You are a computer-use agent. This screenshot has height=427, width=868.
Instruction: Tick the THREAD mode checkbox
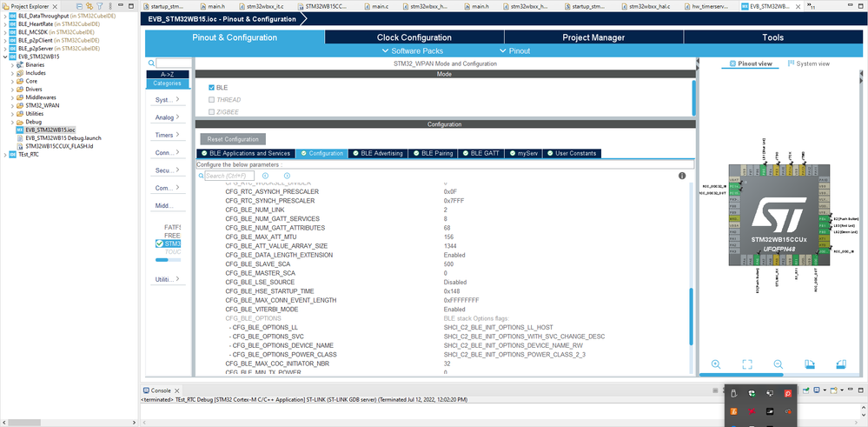211,100
